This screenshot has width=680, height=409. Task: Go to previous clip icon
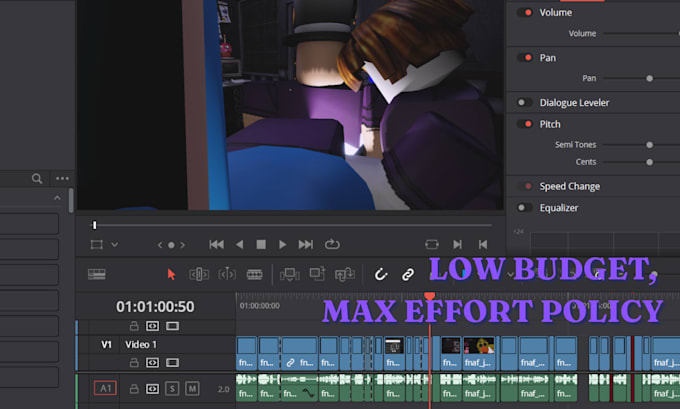point(483,245)
